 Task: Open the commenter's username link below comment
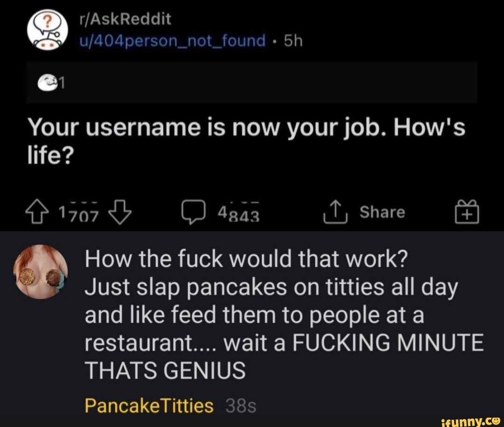pos(149,406)
